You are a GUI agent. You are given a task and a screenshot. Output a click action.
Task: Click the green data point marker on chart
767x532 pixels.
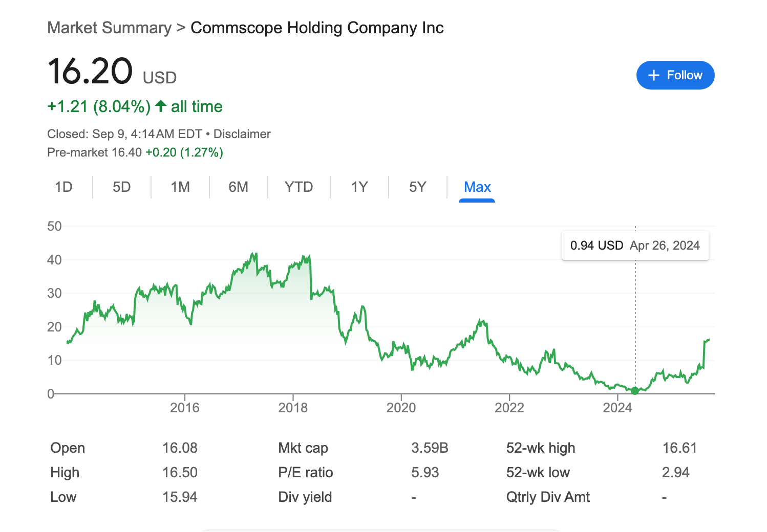(x=635, y=391)
